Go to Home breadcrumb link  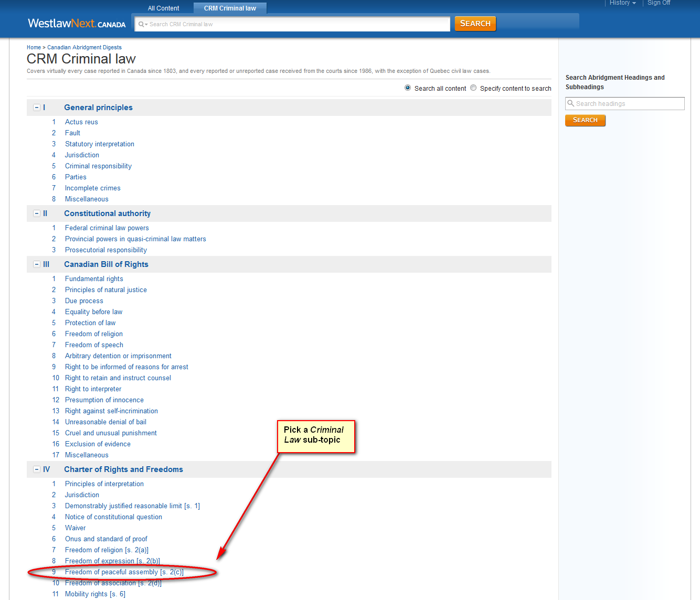pos(34,47)
